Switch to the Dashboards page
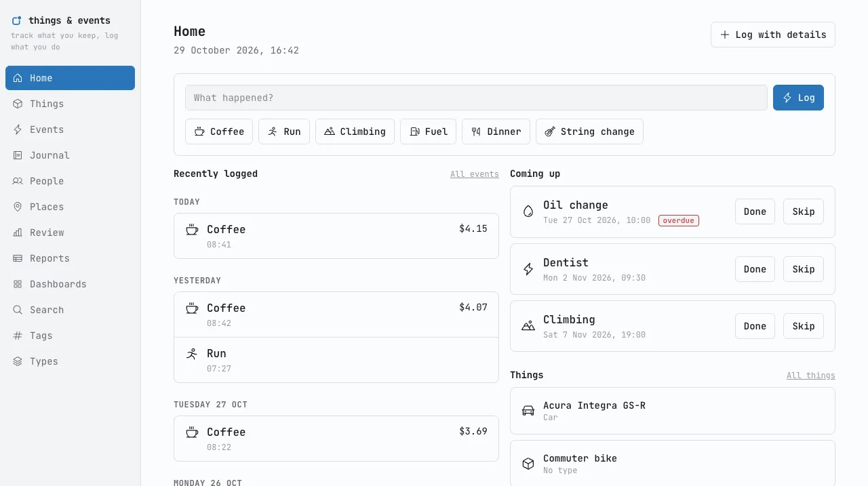This screenshot has width=868, height=486. pyautogui.click(x=70, y=284)
